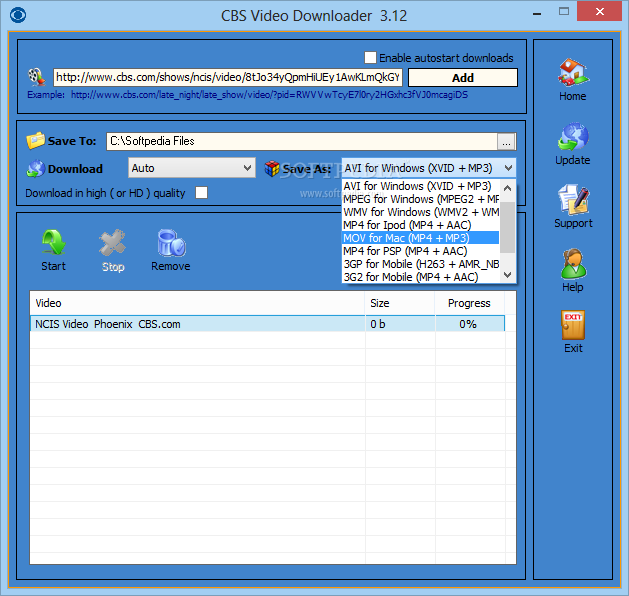Click the Save As cube icon
The width and height of the screenshot is (629, 596).
click(272, 168)
